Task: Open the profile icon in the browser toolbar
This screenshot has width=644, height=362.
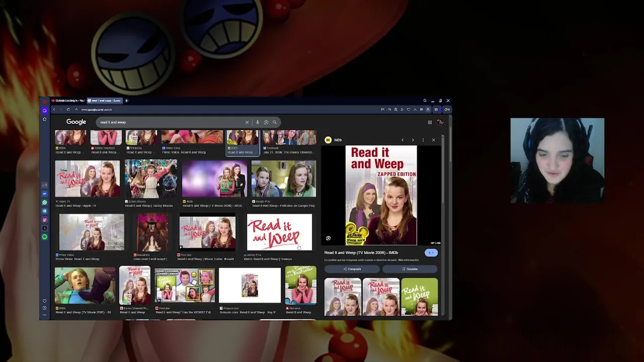Action: coord(428,110)
